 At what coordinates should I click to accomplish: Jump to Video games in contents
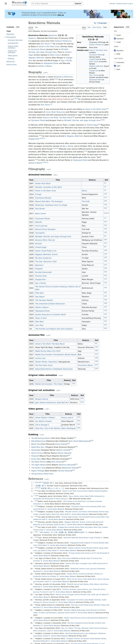(13, 55)
